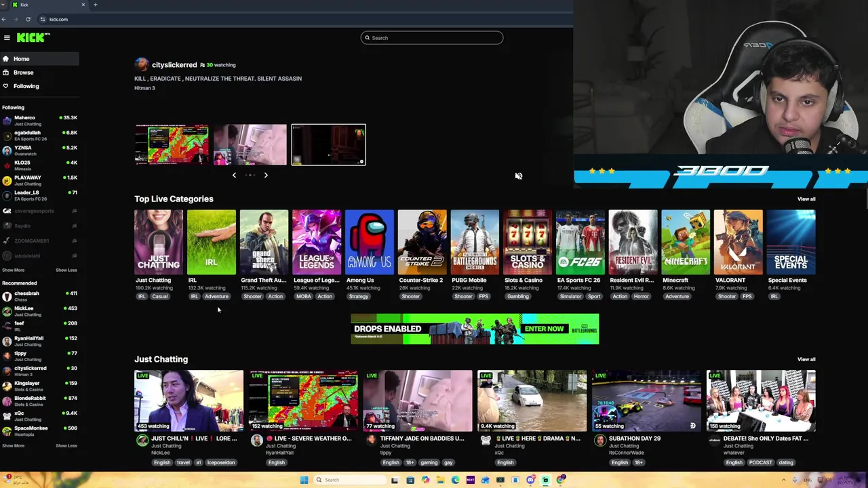
Task: Open YZNSA channel in Following list
Action: pyautogui.click(x=39, y=150)
